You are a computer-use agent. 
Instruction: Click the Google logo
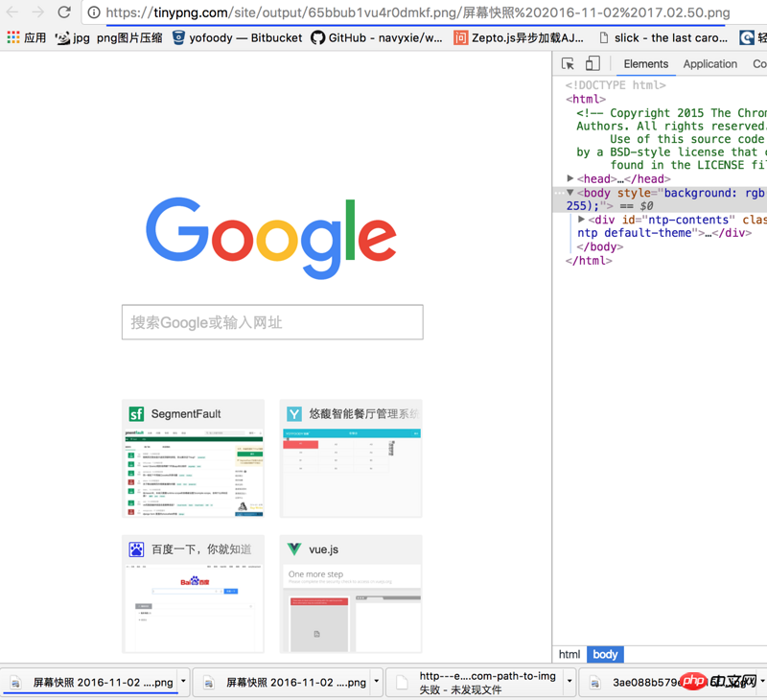click(x=271, y=238)
